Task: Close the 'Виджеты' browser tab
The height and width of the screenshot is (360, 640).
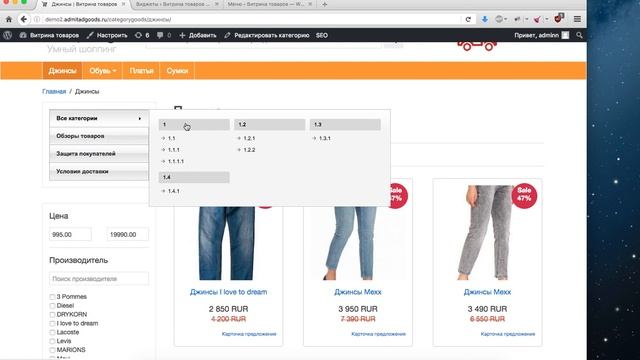Action: pyautogui.click(x=217, y=4)
